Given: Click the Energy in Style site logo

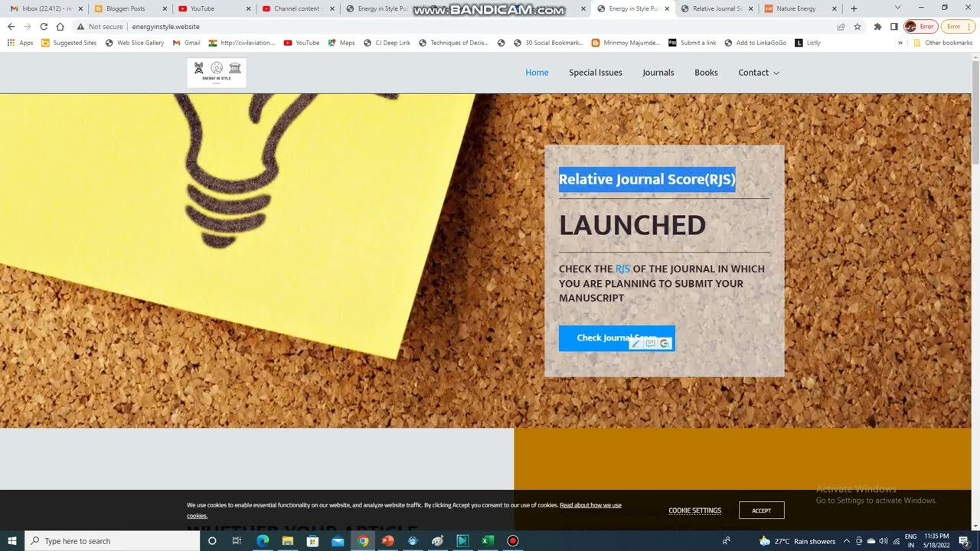Looking at the screenshot, I should click(x=217, y=73).
